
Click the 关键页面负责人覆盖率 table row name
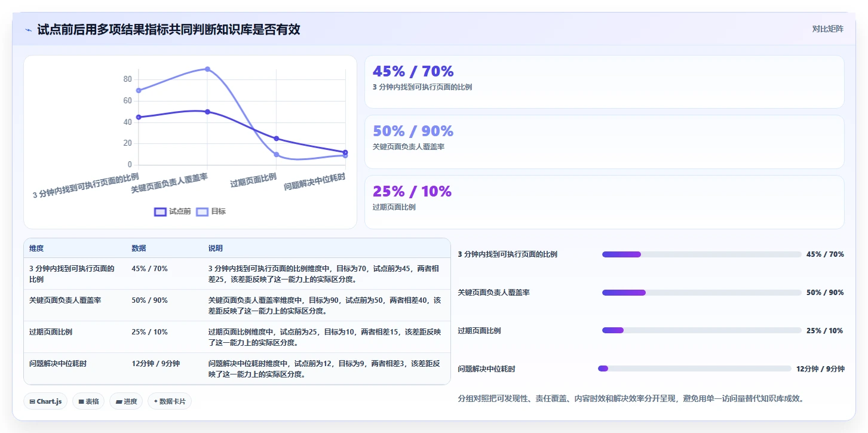tap(65, 300)
